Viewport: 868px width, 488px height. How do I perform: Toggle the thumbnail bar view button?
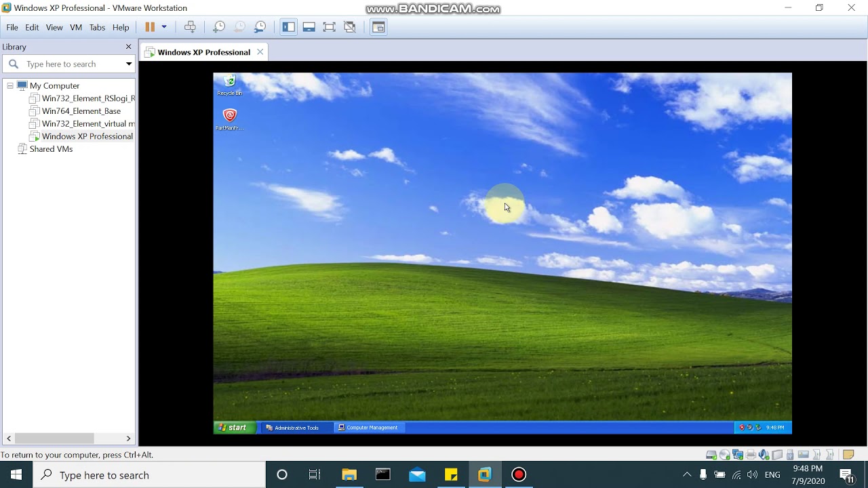tap(309, 27)
